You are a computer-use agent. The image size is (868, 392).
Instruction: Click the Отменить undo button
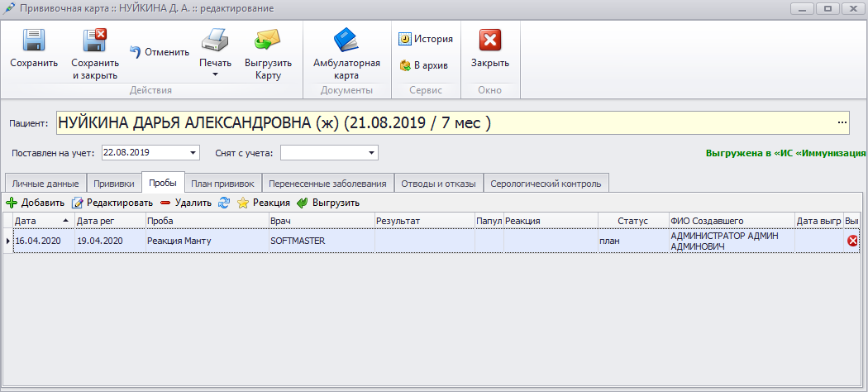point(160,52)
